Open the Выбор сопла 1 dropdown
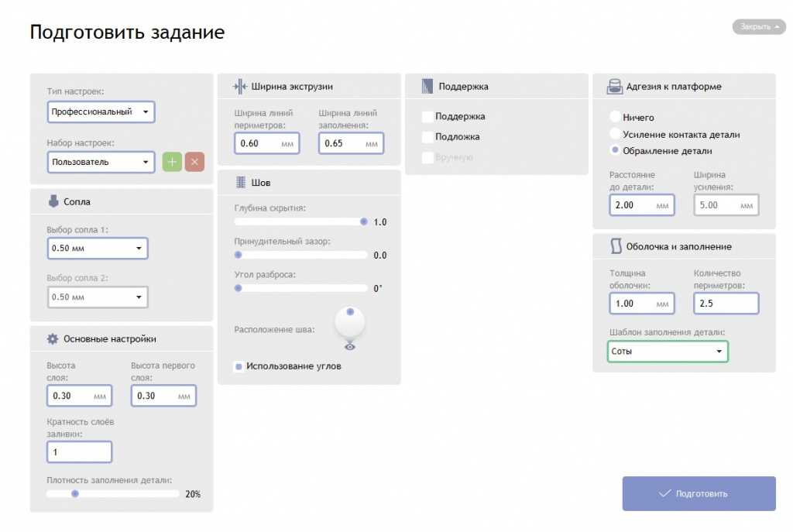 98,249
